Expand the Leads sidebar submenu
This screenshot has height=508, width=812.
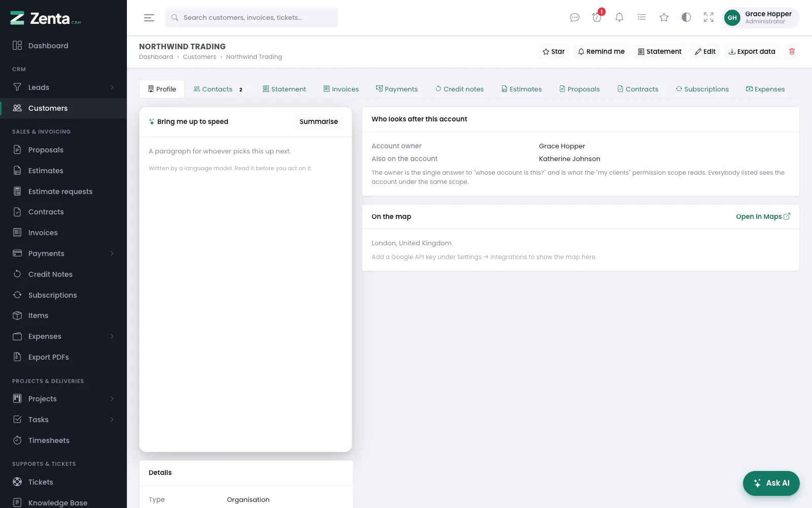pos(112,87)
